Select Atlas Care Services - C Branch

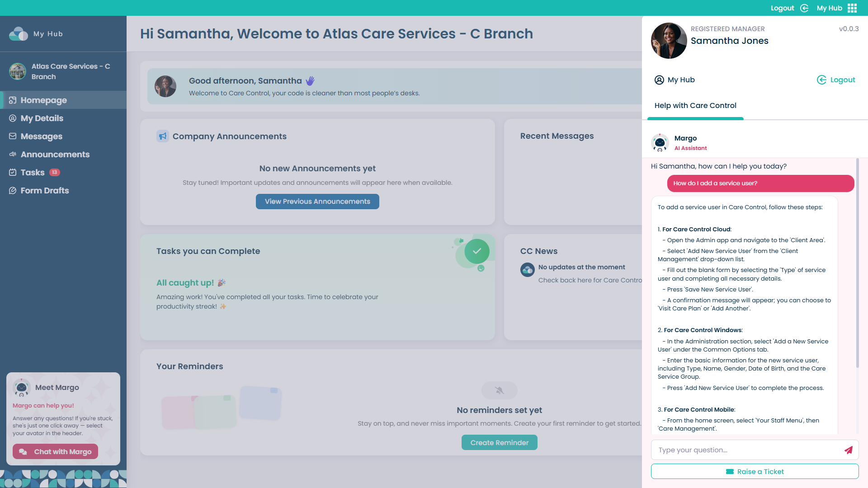coord(63,71)
